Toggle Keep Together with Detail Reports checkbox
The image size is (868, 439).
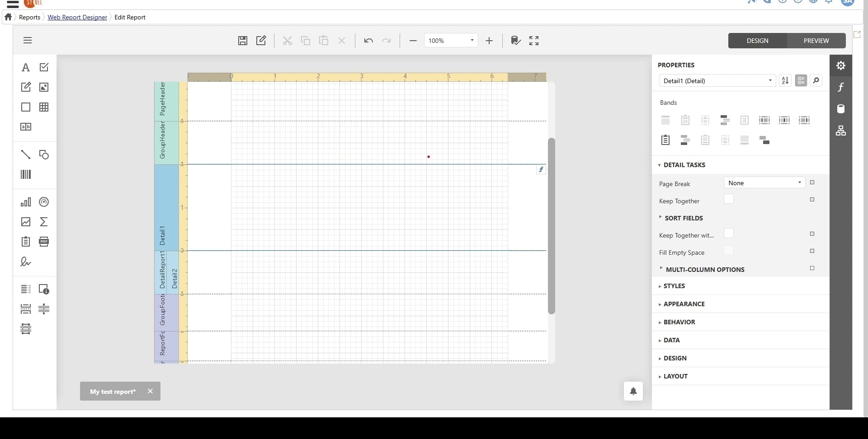coord(729,234)
